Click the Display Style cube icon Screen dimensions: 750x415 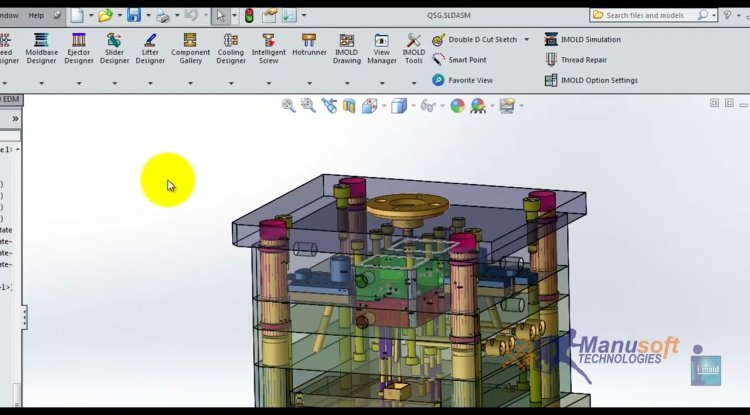click(x=398, y=106)
